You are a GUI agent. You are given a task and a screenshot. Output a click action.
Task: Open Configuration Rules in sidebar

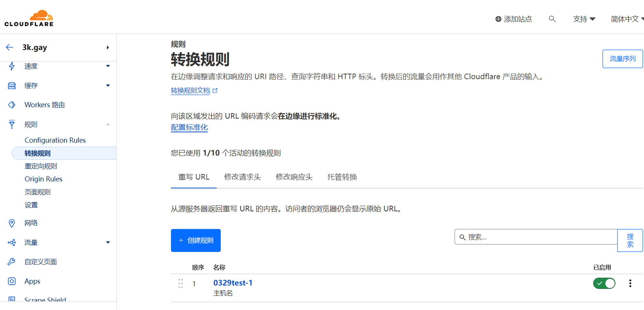tap(55, 140)
